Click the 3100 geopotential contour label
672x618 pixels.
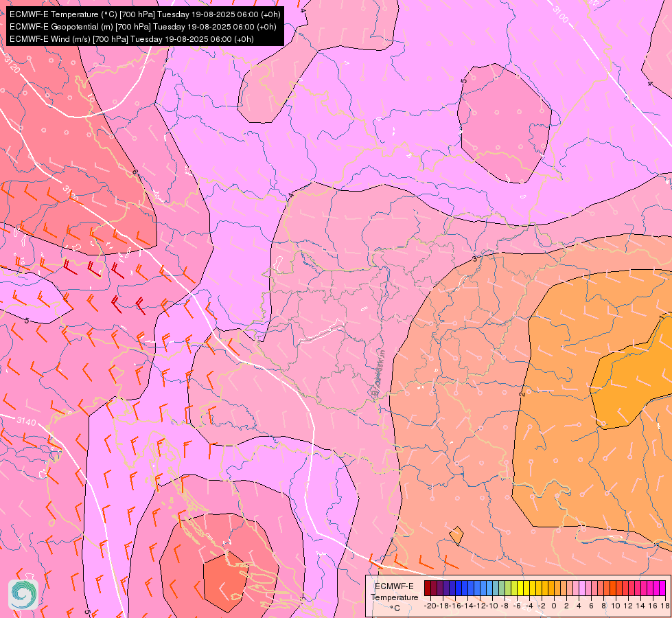[x=561, y=15]
